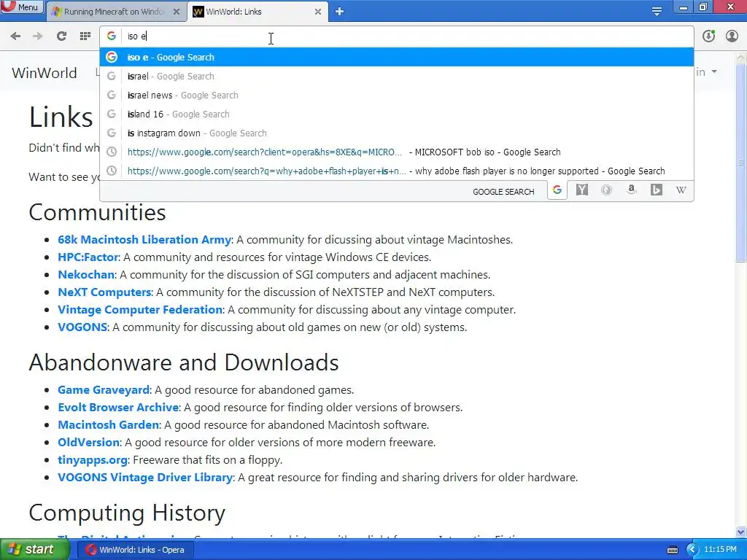Screen dimensions: 747x560
Task: Close the WinWorld: Links tab
Action: (318, 12)
